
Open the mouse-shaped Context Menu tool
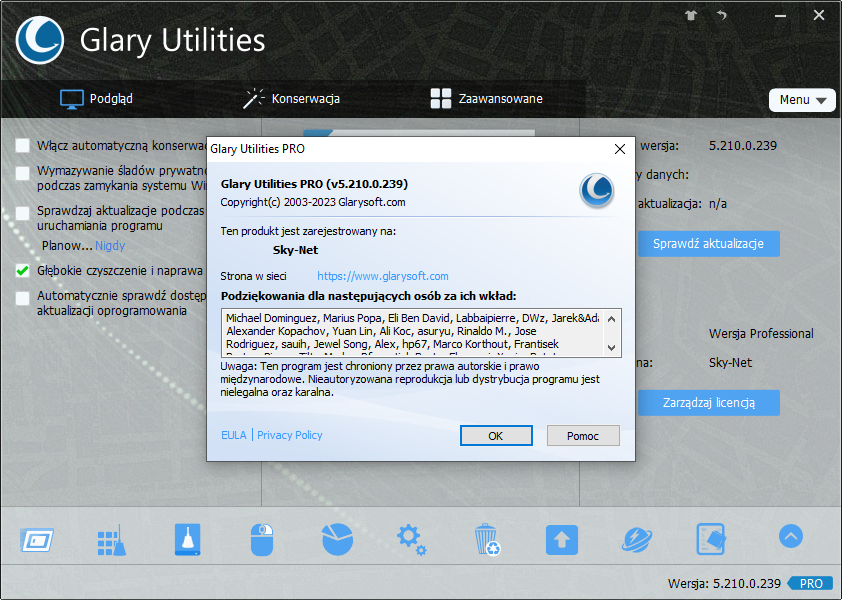[262, 539]
